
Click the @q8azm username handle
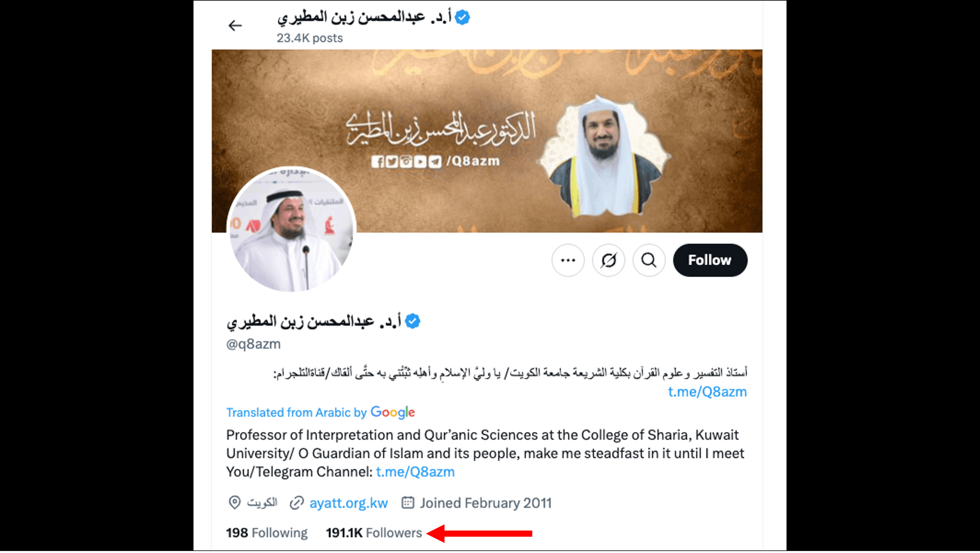(253, 345)
